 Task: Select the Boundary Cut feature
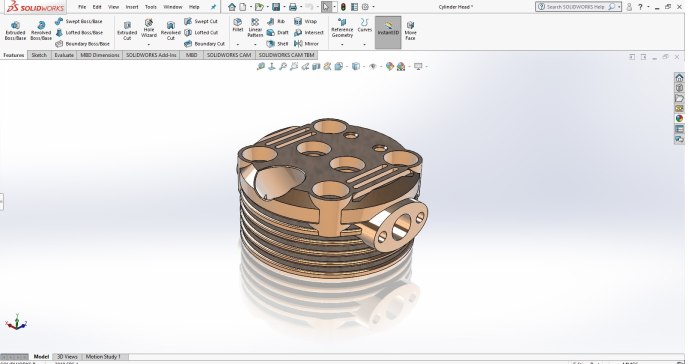point(204,44)
